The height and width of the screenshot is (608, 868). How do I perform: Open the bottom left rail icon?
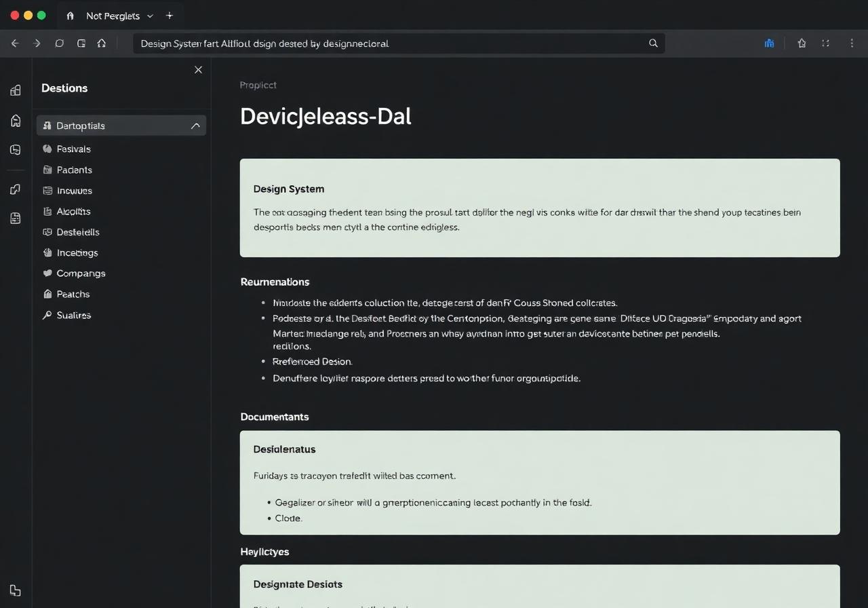pyautogui.click(x=16, y=590)
